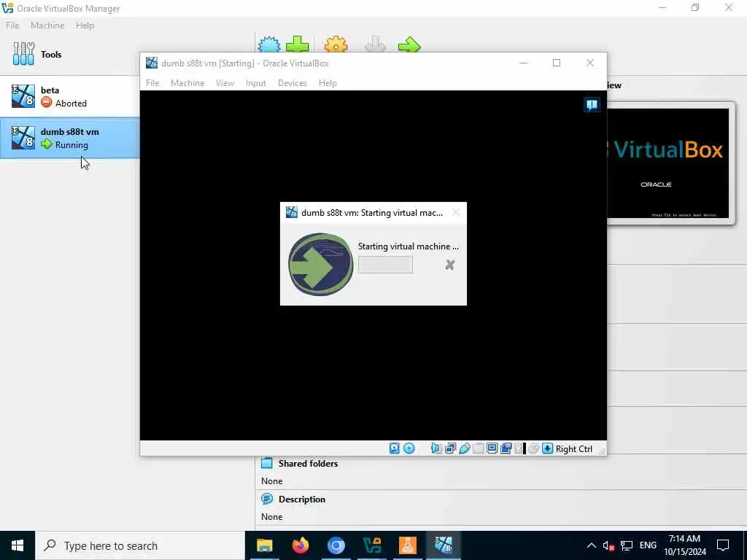The image size is (747, 560).
Task: Open View menu in VM window
Action: 225,83
